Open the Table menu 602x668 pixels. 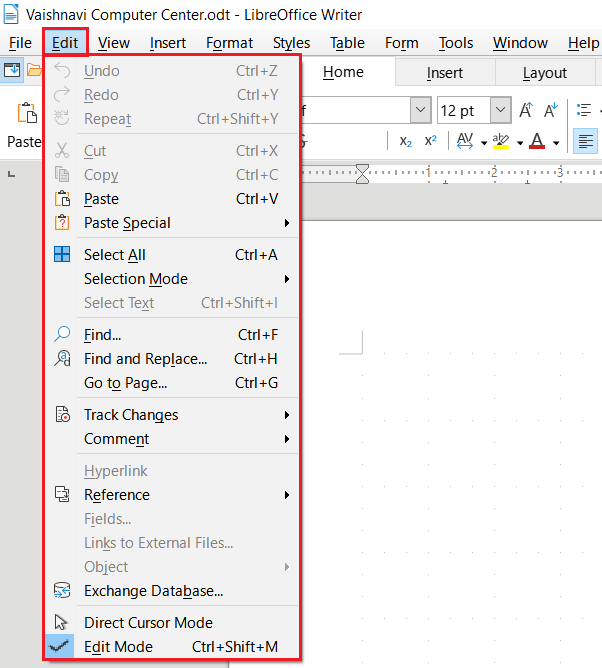pyautogui.click(x=347, y=43)
